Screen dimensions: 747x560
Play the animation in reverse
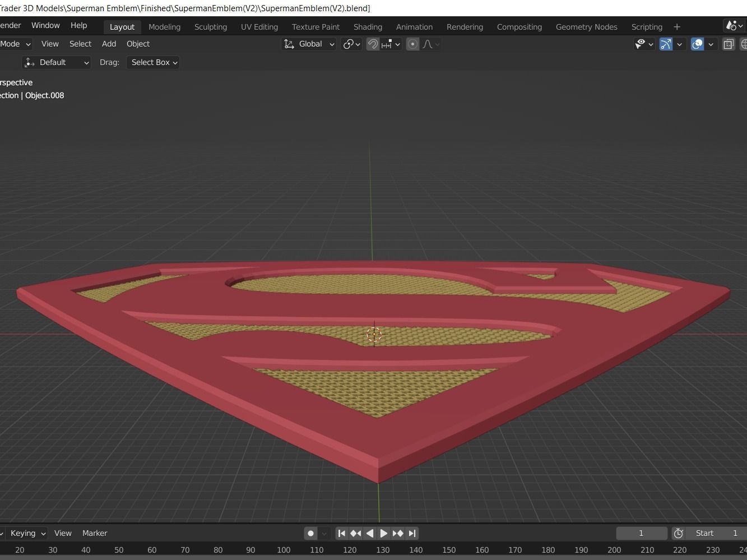tap(370, 533)
